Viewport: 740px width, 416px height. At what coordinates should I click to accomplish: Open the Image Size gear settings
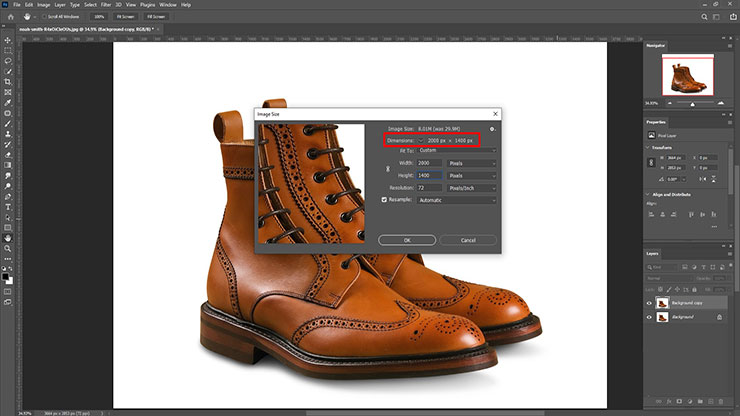point(493,129)
